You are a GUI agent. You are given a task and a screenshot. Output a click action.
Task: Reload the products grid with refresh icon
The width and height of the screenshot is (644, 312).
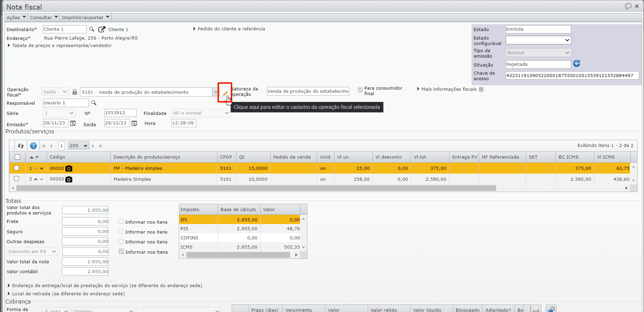click(21, 146)
